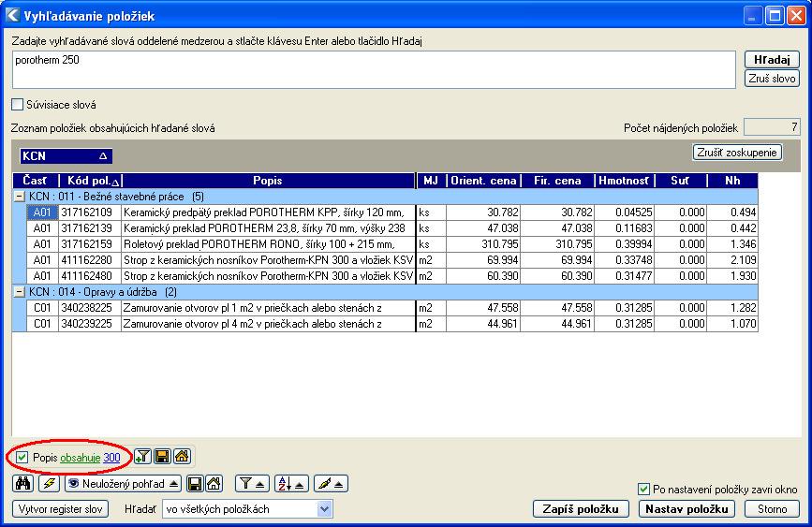
Task: Sort by the Hmotnosť column header
Action: click(x=625, y=181)
